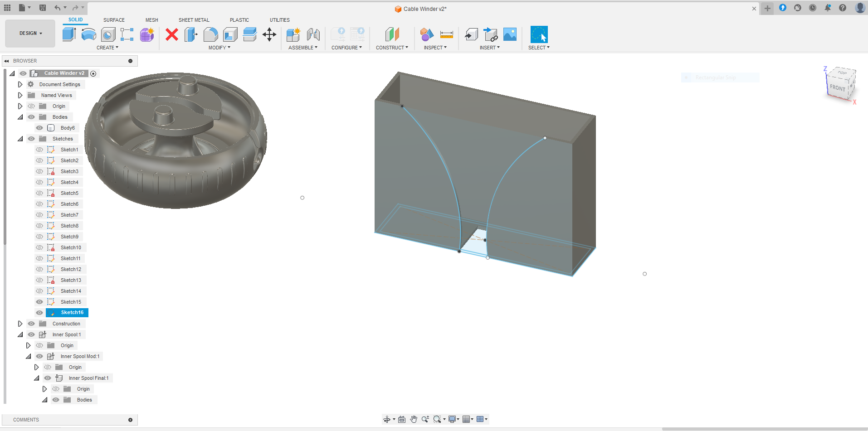Screen dimensions: 868x431
Task: Click the Undo arrow icon
Action: [x=57, y=8]
